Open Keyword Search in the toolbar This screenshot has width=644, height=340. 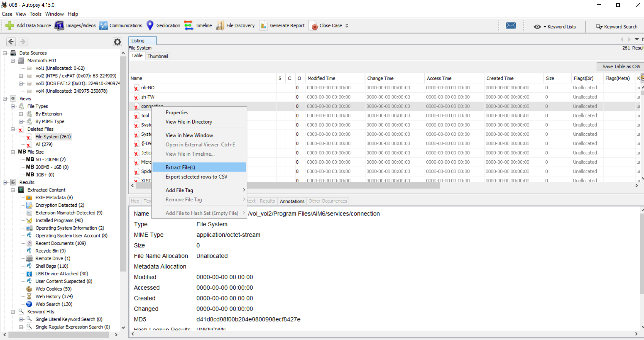point(617,27)
